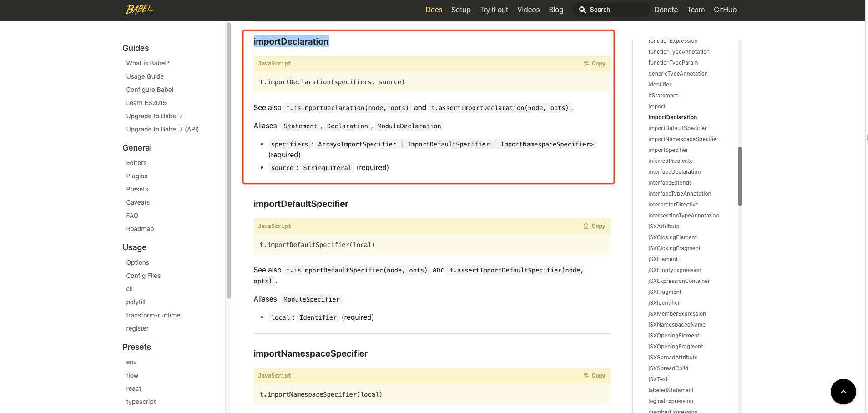Open Learn ES2015 guide
The width and height of the screenshot is (868, 413).
click(x=146, y=103)
